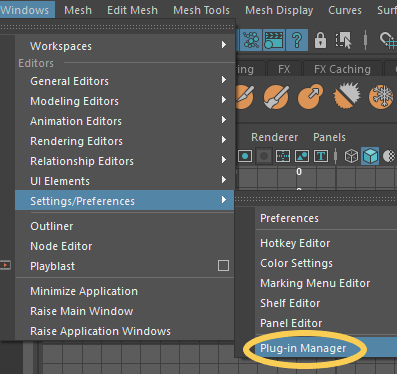The width and height of the screenshot is (397, 374).
Task: Expand the Workspaces submenu arrow
Action: coord(224,45)
